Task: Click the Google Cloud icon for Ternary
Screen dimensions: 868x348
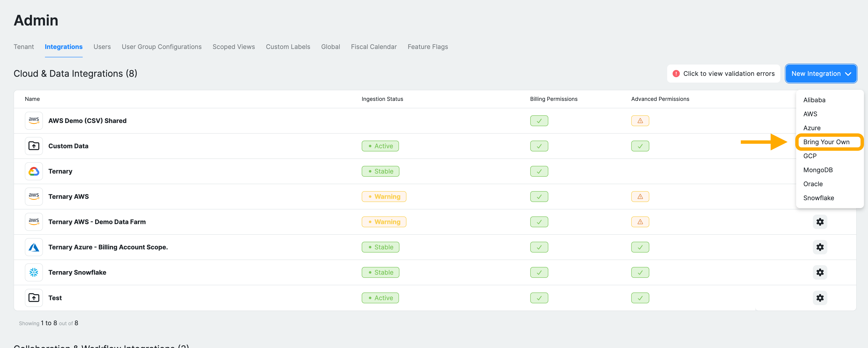Action: click(x=34, y=171)
